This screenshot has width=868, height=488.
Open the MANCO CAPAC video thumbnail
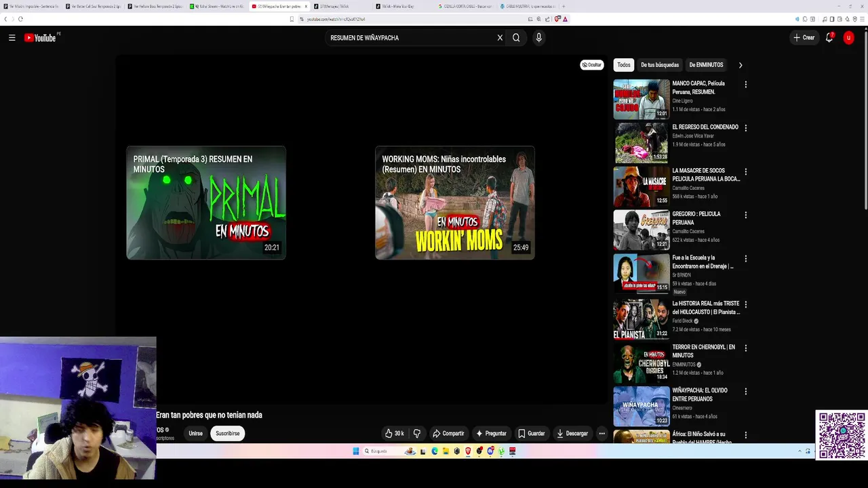tap(642, 99)
